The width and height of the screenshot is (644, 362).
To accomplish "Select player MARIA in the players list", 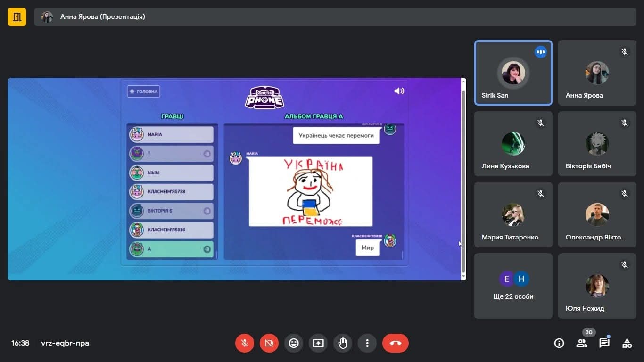I will click(x=172, y=134).
